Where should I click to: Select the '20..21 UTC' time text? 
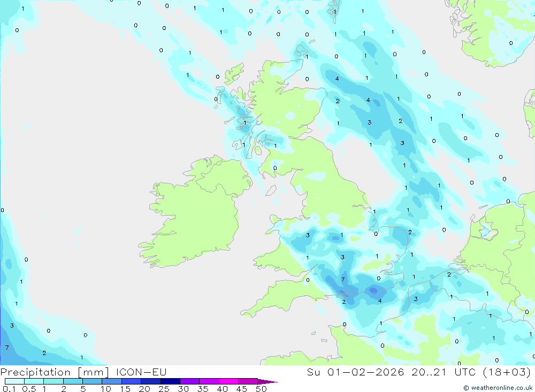click(444, 372)
